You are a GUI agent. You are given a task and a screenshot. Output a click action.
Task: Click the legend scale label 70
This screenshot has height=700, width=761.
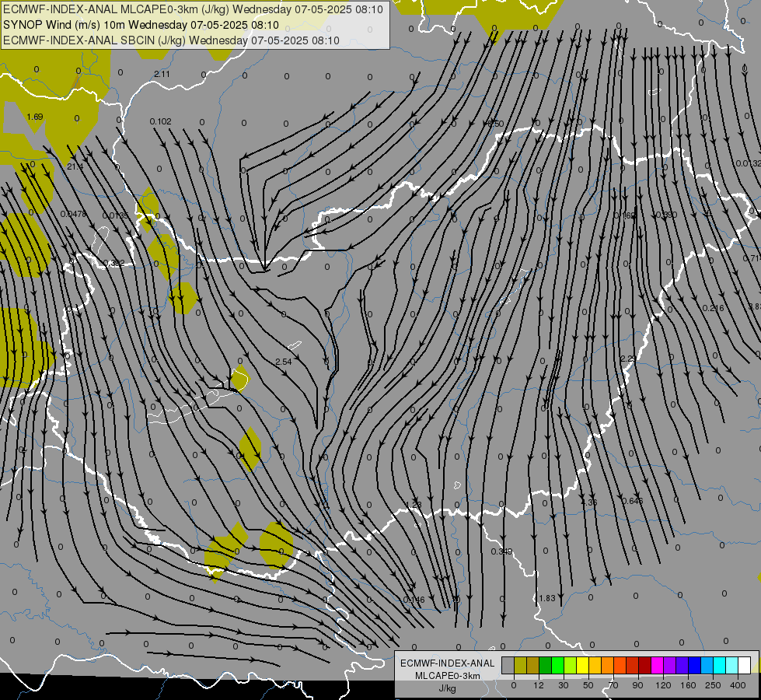click(x=613, y=685)
